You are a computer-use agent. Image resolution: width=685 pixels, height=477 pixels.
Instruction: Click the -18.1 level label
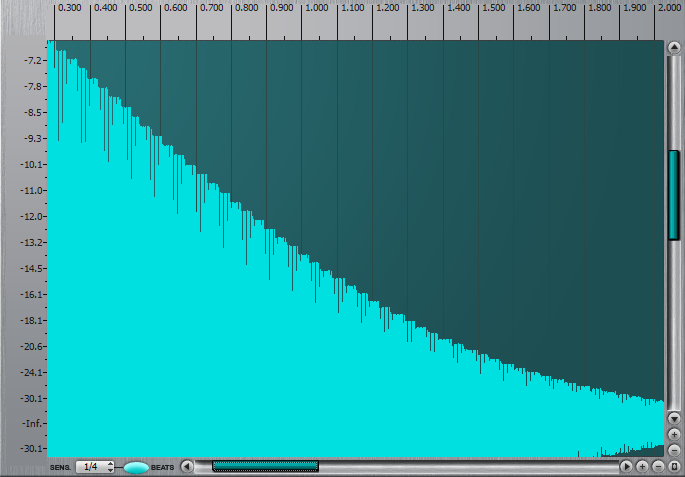click(31, 321)
